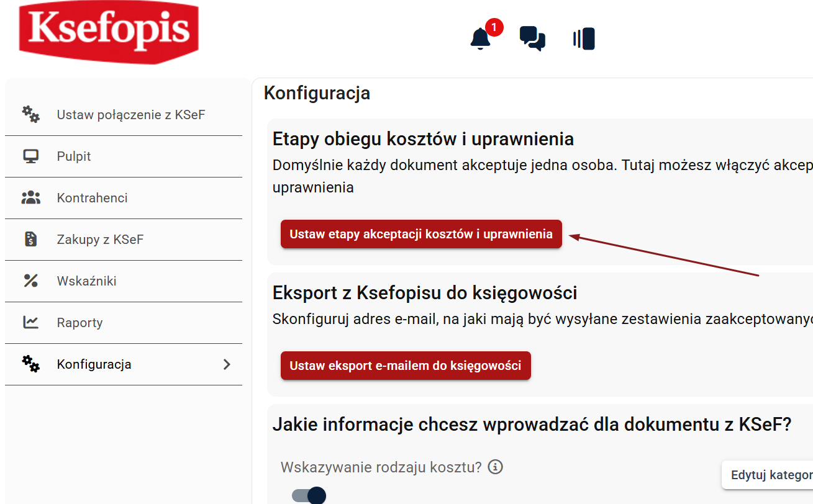
Task: Click the chart icon for Raporty
Action: 30,323
